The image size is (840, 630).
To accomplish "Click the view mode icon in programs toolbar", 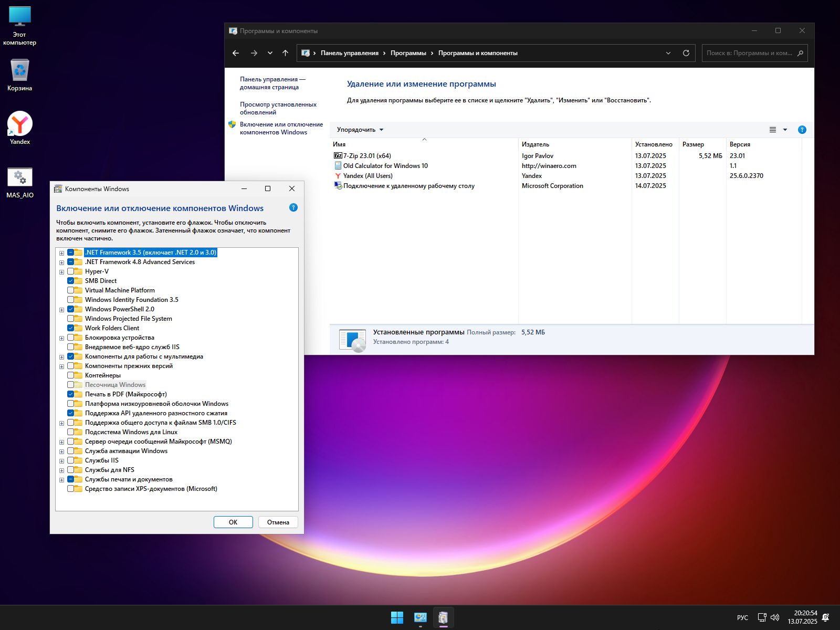I will [x=773, y=130].
